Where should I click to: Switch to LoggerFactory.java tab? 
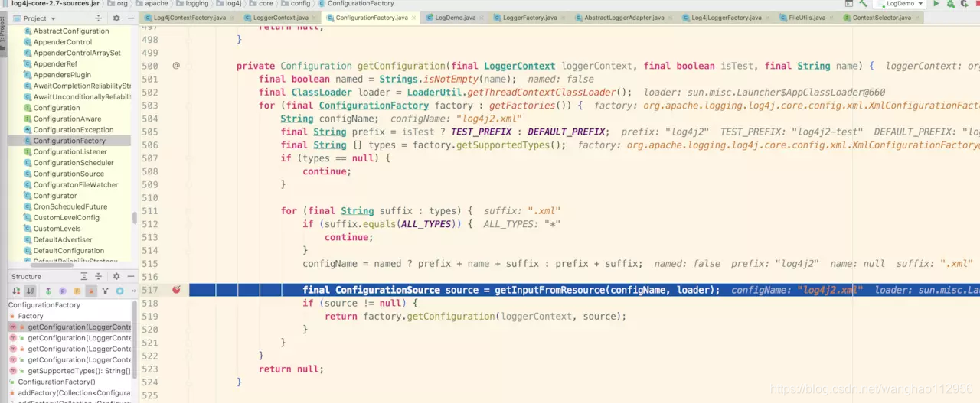coord(529,18)
